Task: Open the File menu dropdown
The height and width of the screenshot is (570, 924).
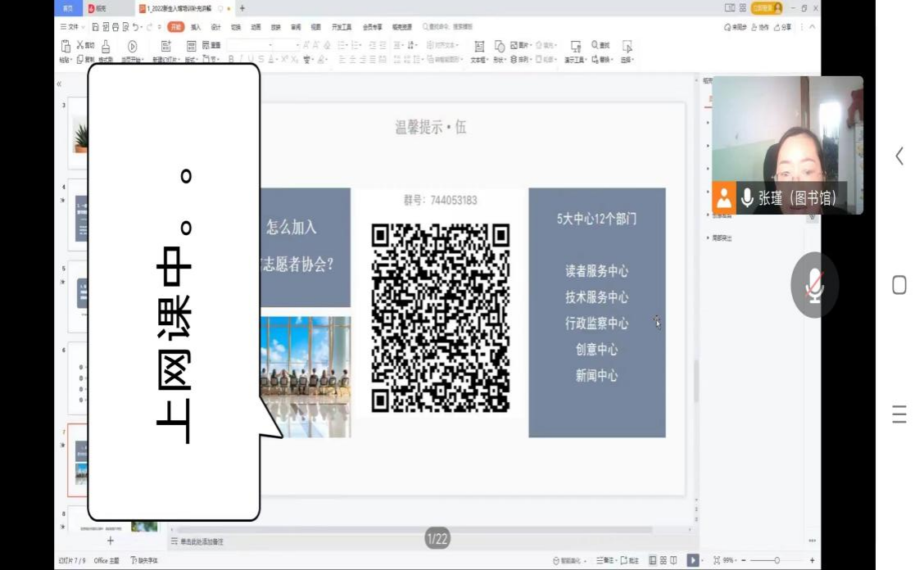Action: point(72,27)
